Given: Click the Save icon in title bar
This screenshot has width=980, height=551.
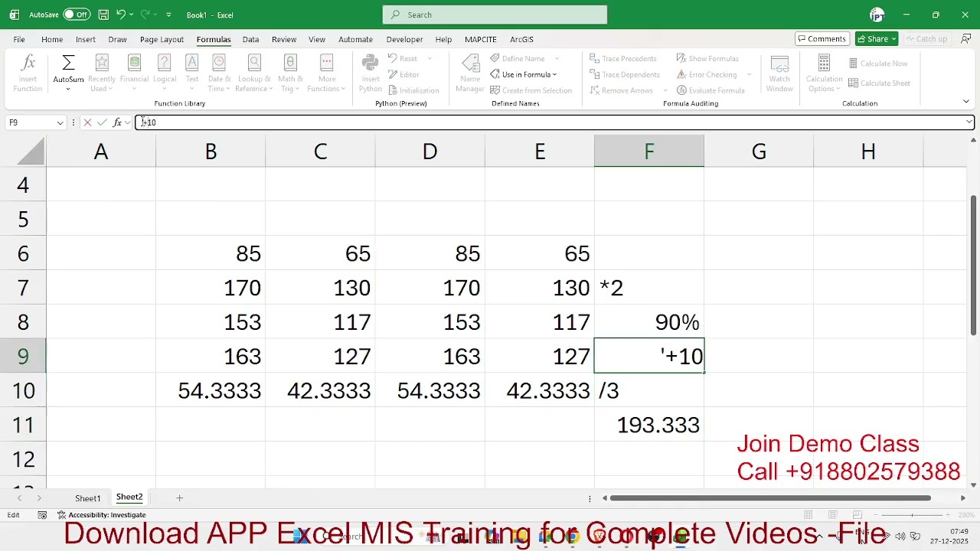Looking at the screenshot, I should pyautogui.click(x=103, y=15).
